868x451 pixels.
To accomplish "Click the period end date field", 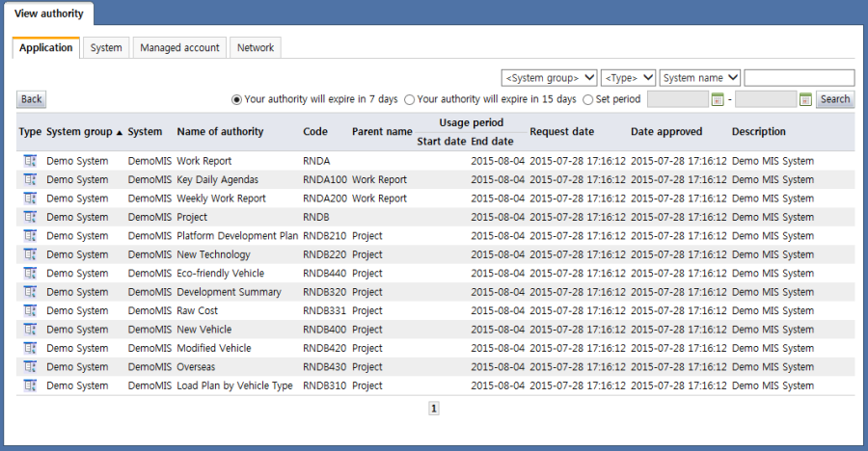I will coord(766,99).
